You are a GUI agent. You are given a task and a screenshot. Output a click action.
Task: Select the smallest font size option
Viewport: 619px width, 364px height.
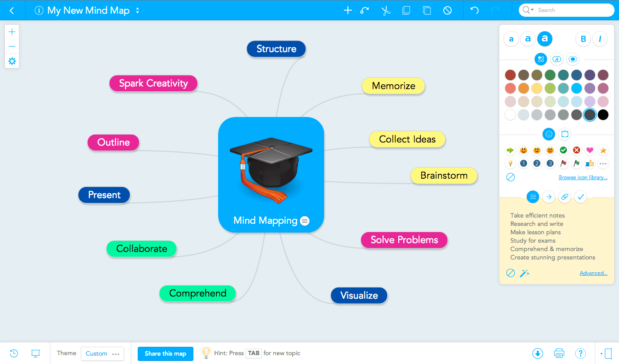coord(511,39)
